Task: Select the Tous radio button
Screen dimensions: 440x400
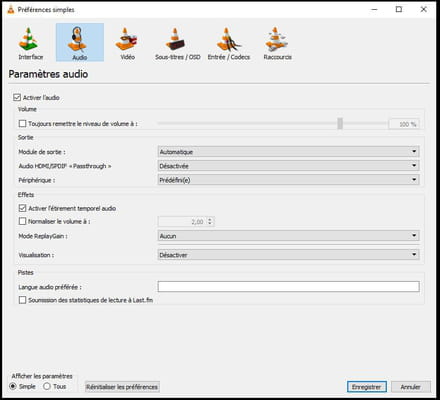Action: (47, 386)
